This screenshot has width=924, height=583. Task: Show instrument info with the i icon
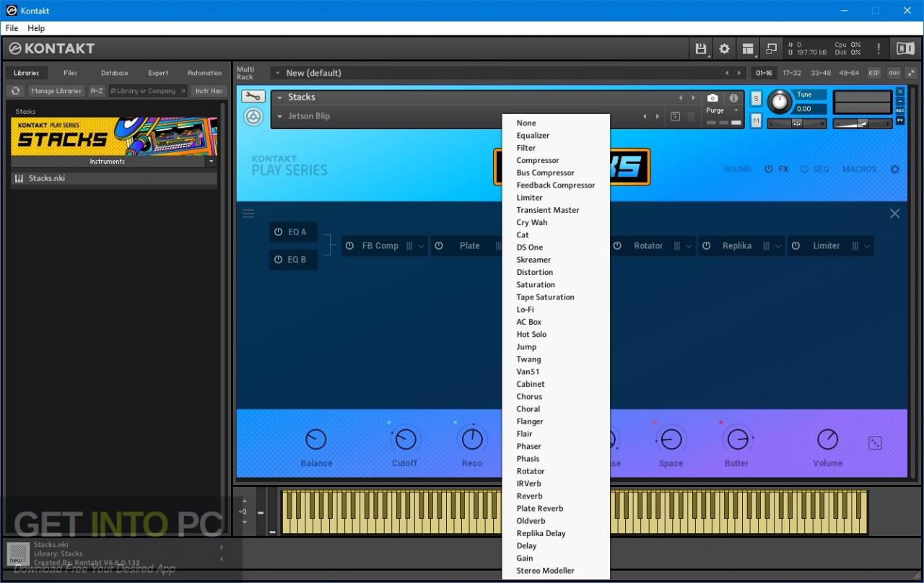(733, 97)
